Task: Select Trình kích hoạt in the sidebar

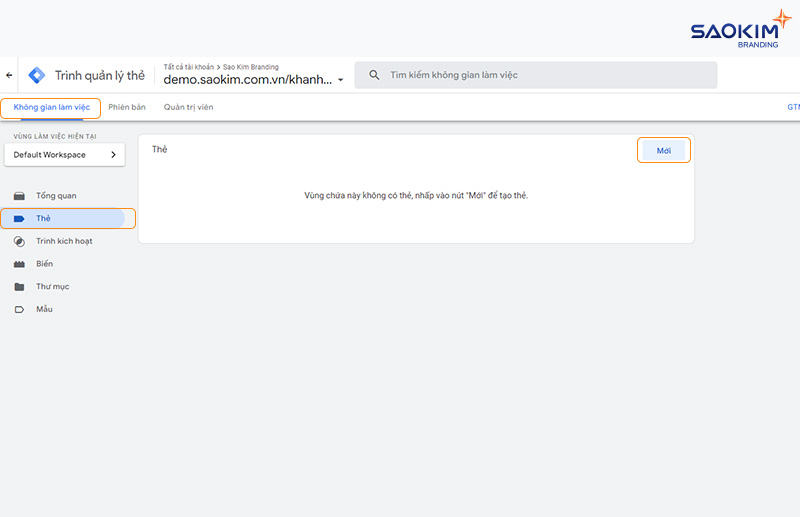Action: [64, 241]
